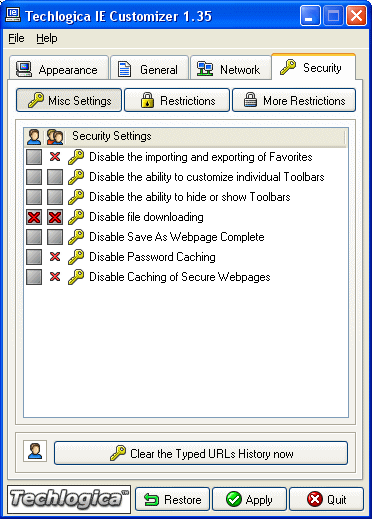Screen dimensions: 372x519
Task: Open the More Restrictions section
Action: tap(294, 100)
